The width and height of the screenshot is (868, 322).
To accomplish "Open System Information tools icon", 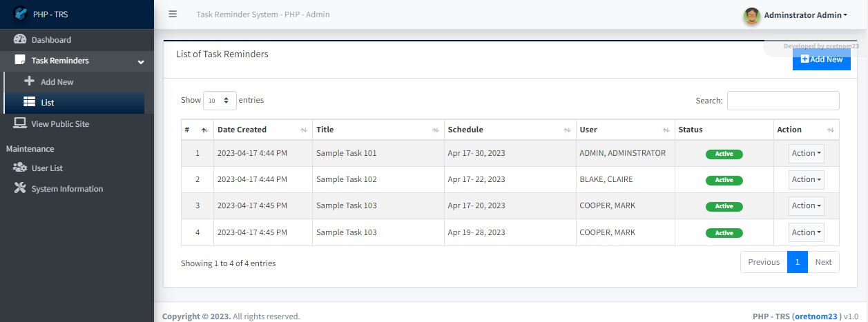I will [x=20, y=188].
